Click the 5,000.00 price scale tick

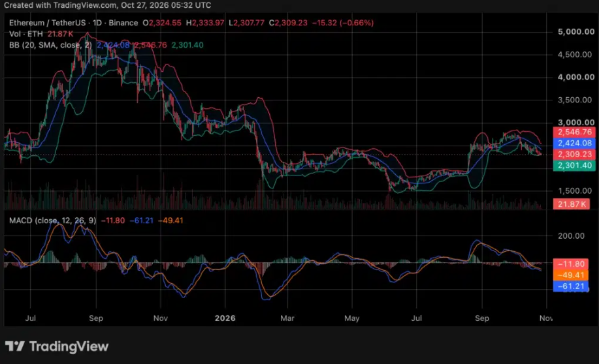576,32
